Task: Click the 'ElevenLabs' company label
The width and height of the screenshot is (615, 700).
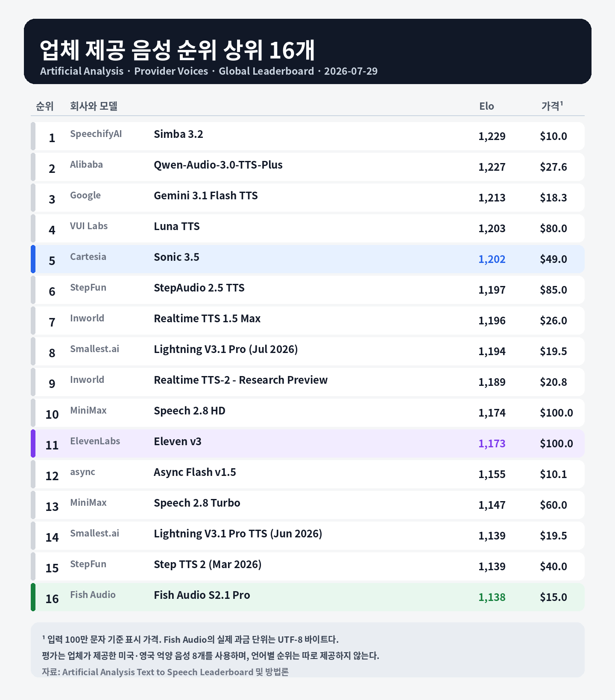Action: click(95, 441)
